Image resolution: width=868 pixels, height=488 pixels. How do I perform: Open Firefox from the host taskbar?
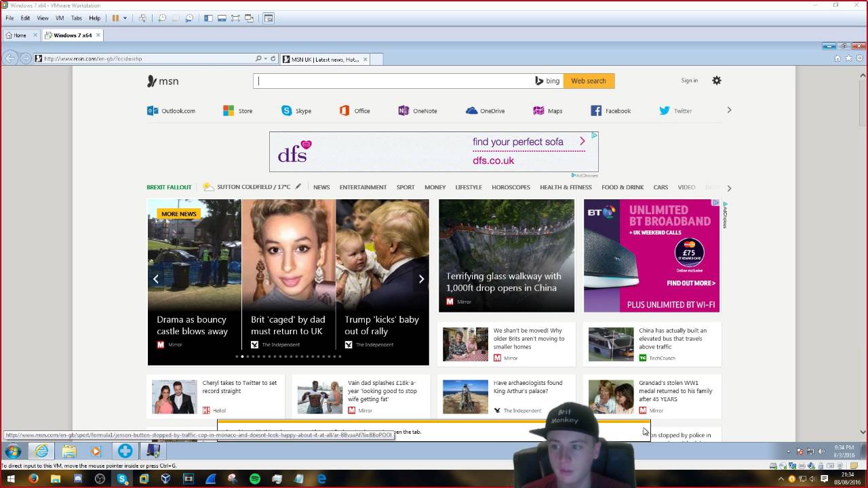[x=33, y=479]
